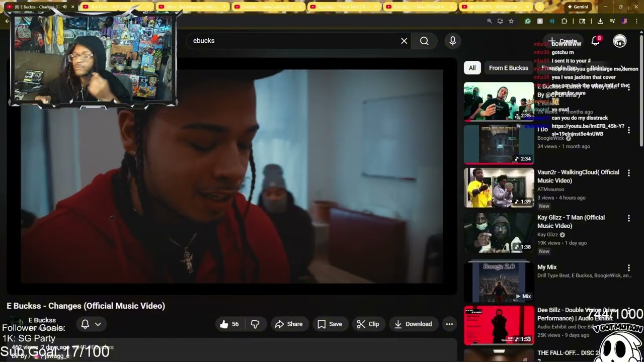Open the E Buckss channel name link
The image size is (644, 362).
42,320
